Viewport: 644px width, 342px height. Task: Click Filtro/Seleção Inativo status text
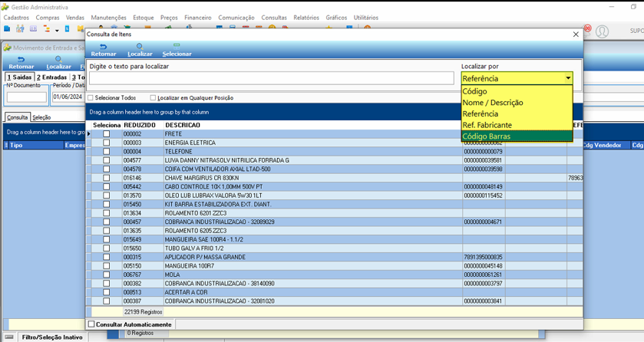pyautogui.click(x=52, y=337)
